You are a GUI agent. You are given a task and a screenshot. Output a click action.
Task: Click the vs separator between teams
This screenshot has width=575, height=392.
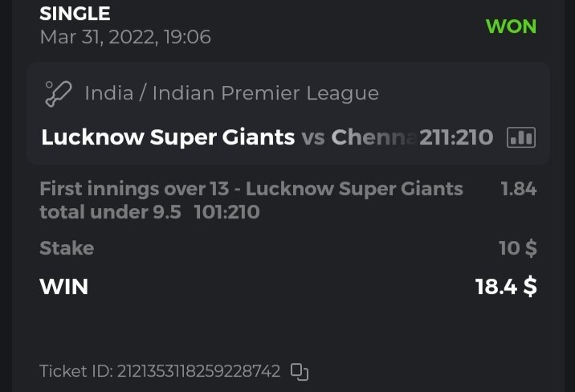313,137
